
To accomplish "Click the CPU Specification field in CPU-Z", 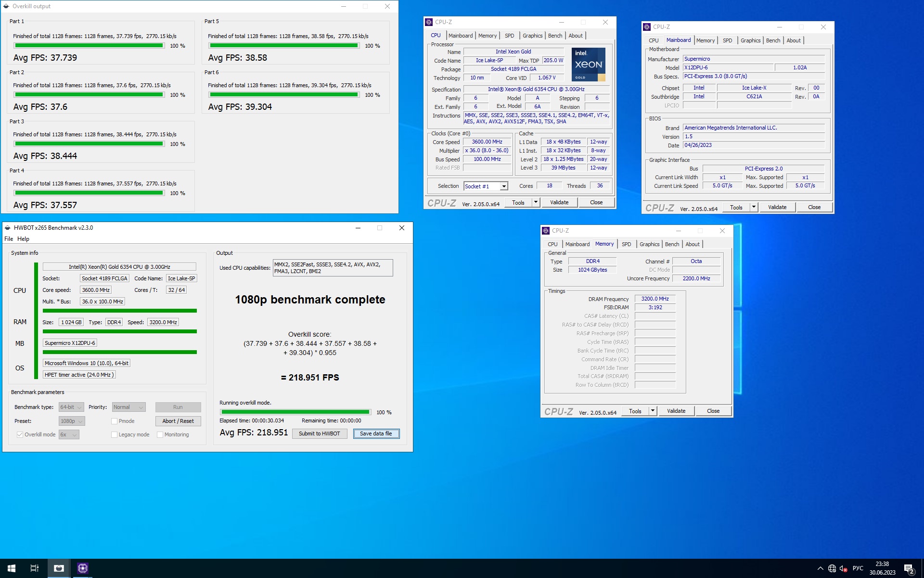I will tap(536, 90).
